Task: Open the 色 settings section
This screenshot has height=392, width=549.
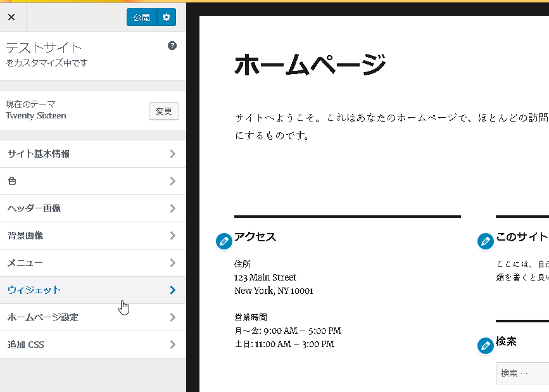Action: coord(13,181)
